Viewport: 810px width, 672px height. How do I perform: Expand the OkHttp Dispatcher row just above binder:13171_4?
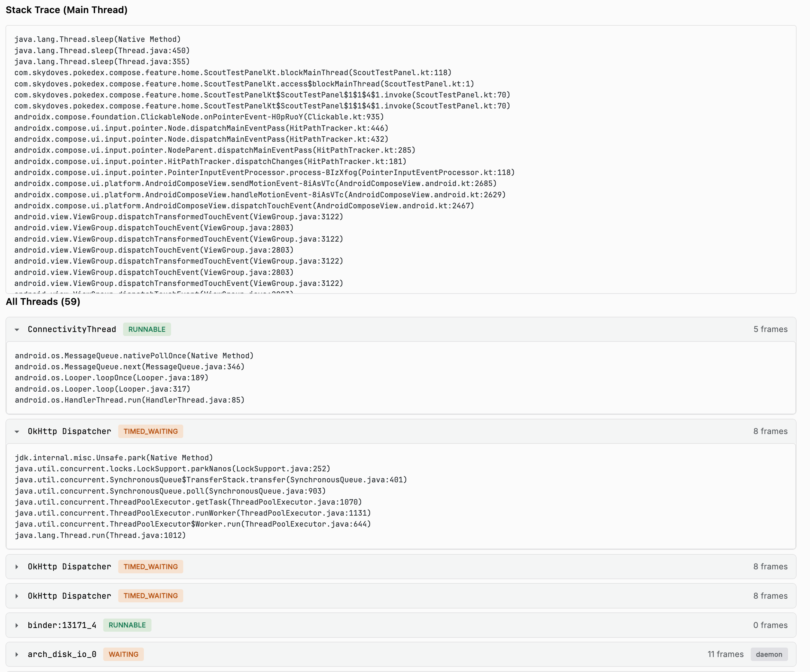tap(401, 596)
